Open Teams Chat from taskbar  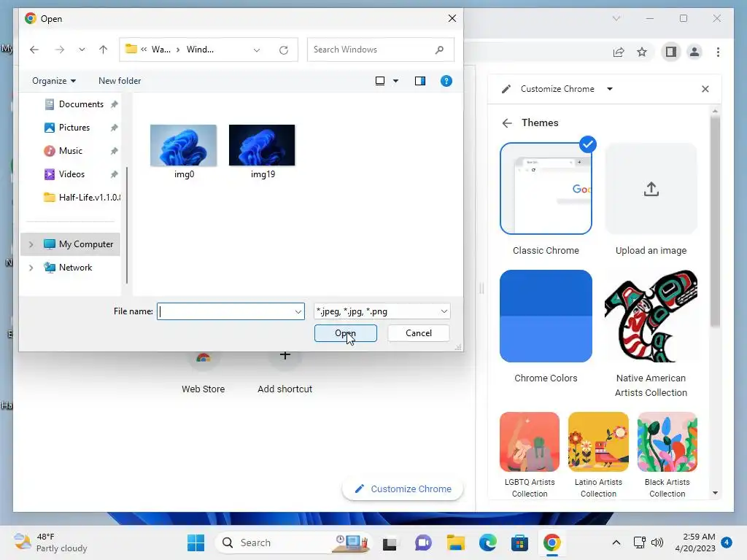[423, 542]
